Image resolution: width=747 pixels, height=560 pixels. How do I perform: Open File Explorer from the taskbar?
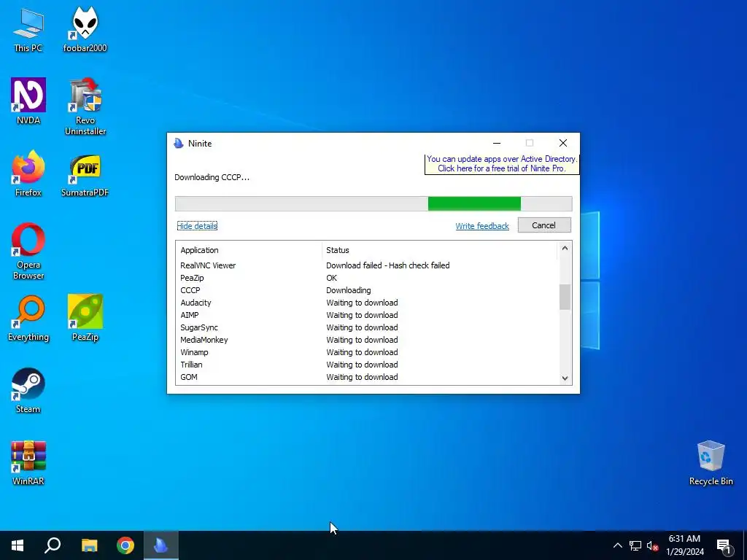[x=89, y=545]
